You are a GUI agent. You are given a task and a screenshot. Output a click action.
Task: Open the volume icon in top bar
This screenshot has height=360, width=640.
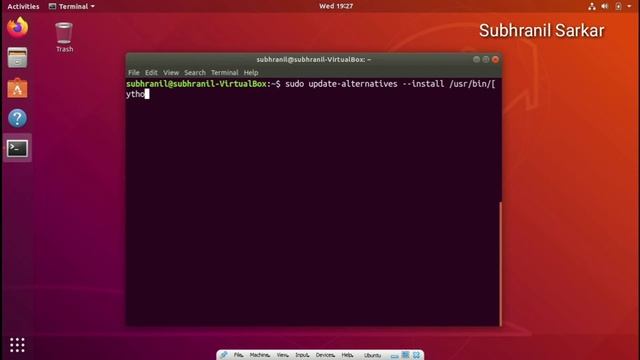click(604, 6)
